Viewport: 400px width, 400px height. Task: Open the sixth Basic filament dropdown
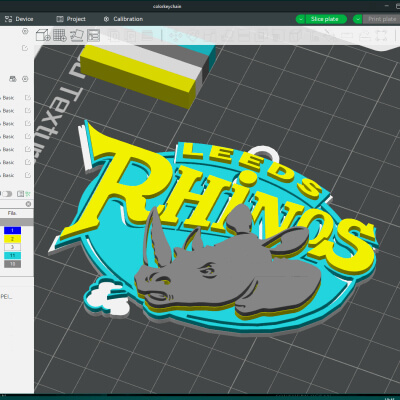8,162
